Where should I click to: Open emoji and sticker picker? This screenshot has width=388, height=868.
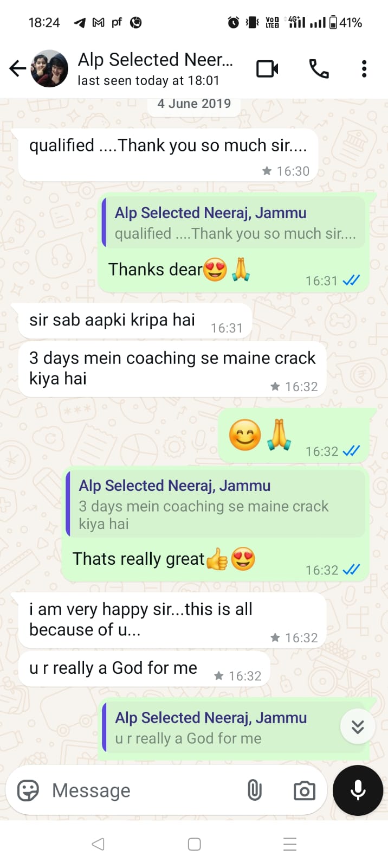coord(28,790)
